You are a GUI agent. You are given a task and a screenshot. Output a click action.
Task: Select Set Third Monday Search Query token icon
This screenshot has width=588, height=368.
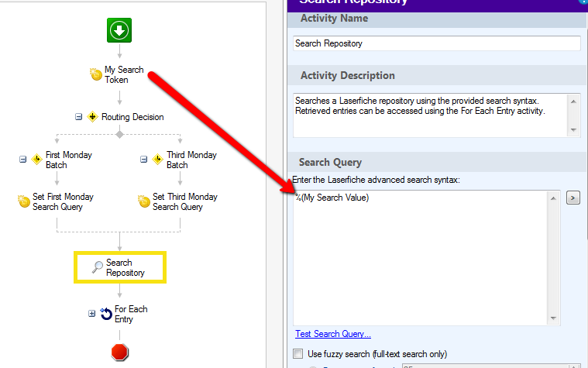point(144,201)
